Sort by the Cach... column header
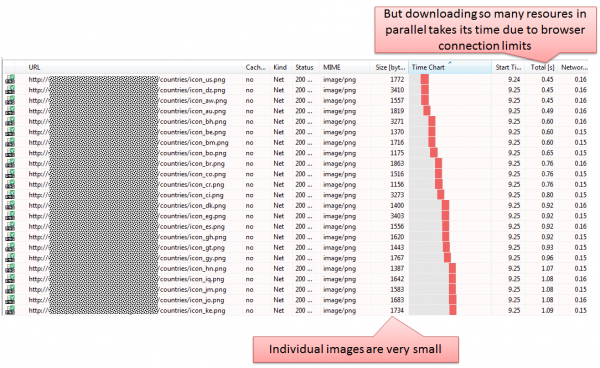 tap(256, 67)
